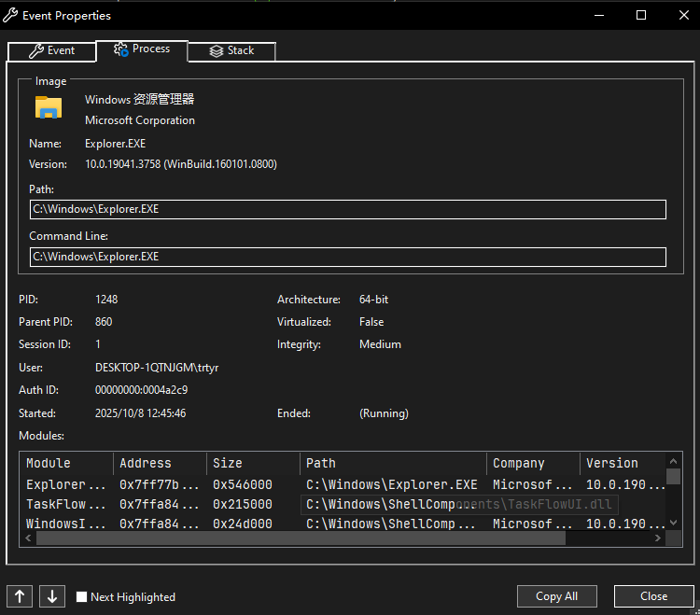Click the up arrow previous event button

pyautogui.click(x=20, y=596)
